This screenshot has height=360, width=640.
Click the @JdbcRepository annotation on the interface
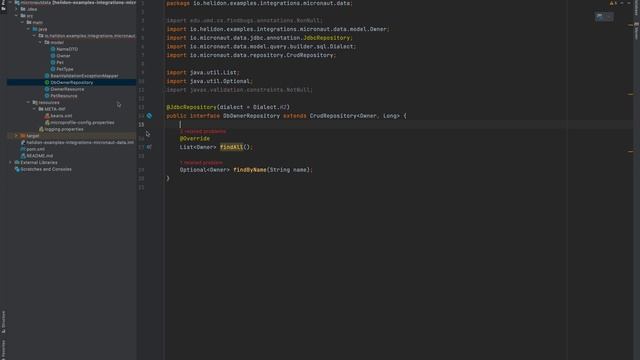tap(191, 107)
